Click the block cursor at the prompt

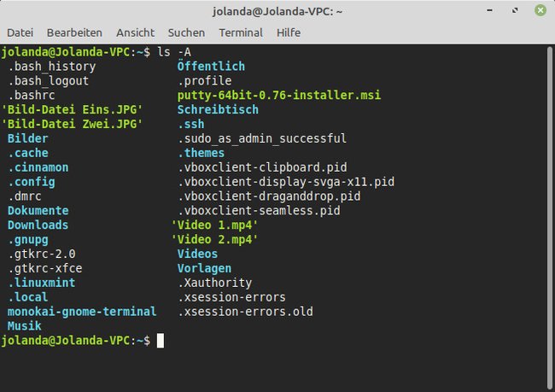point(161,341)
